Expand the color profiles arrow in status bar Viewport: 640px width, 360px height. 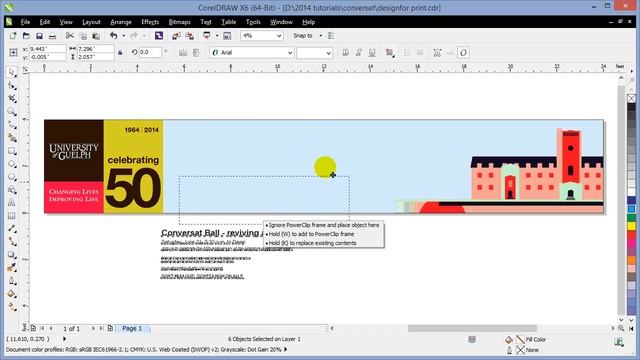point(286,349)
